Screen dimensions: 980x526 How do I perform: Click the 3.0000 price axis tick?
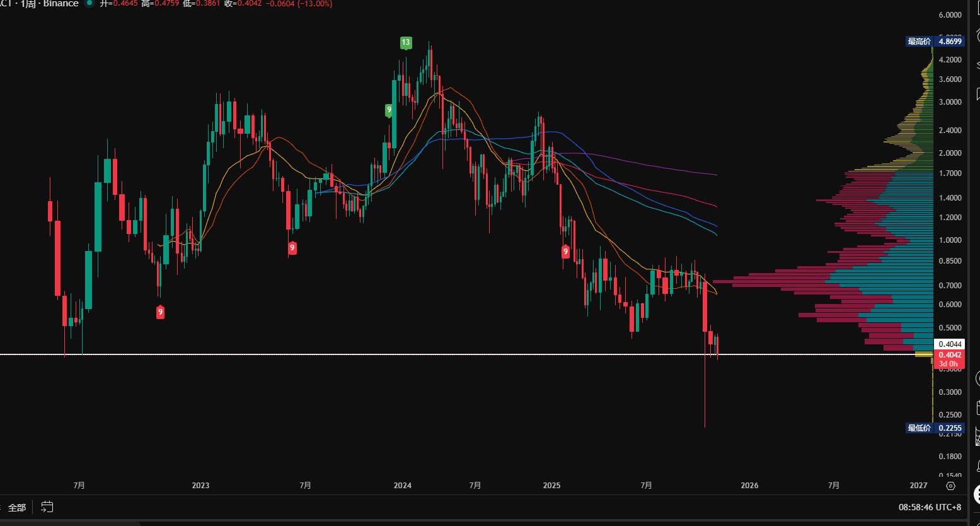(x=951, y=102)
